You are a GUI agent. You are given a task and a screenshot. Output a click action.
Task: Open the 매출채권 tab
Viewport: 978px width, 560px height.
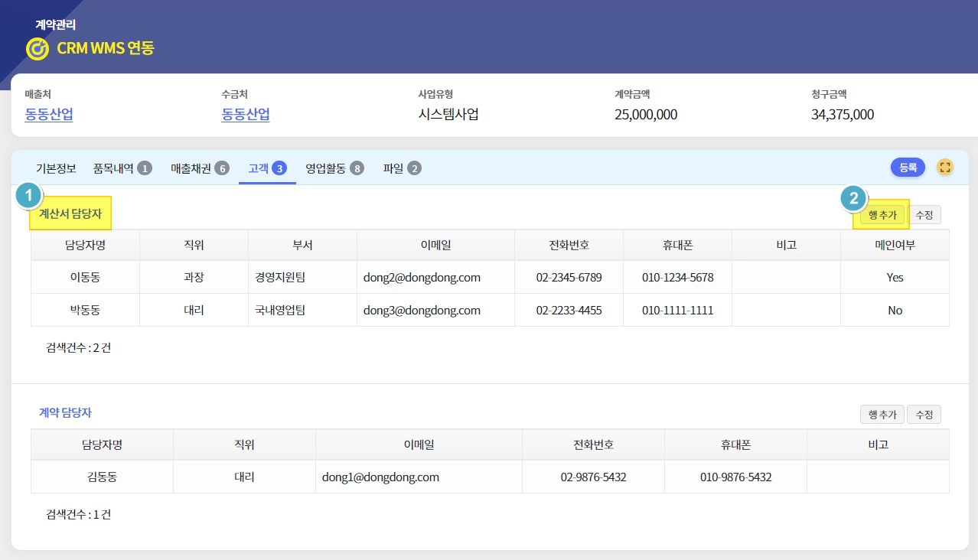(x=200, y=168)
